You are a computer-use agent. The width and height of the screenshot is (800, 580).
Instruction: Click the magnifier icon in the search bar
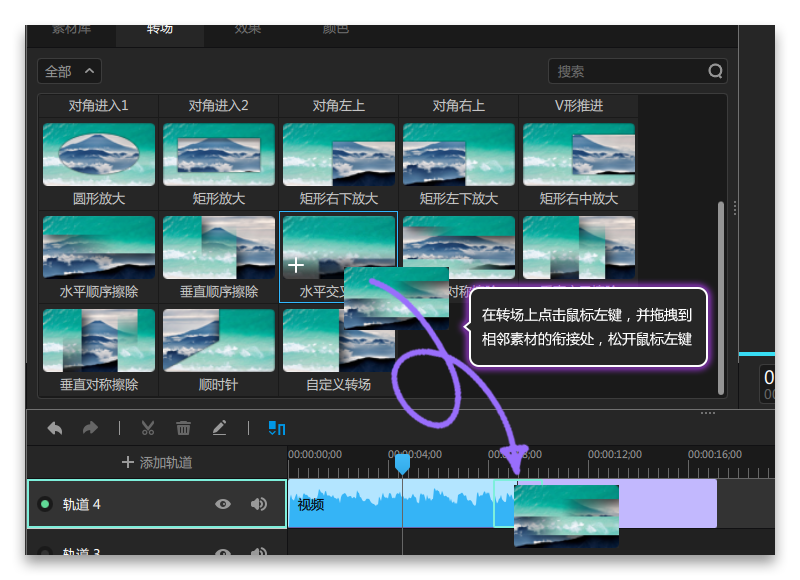pyautogui.click(x=715, y=71)
